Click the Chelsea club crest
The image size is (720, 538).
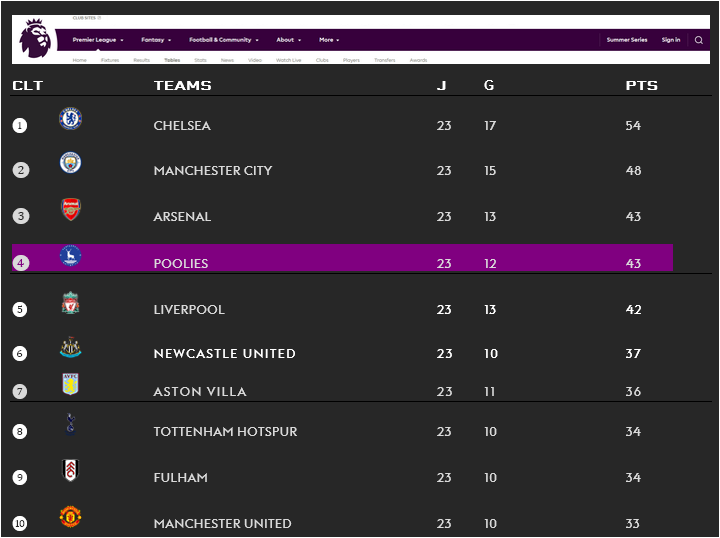coord(71,118)
